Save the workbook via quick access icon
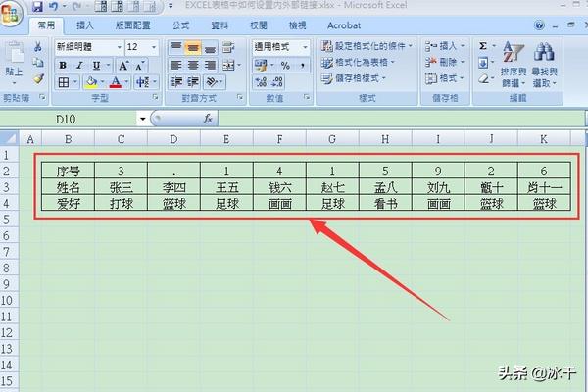The height and width of the screenshot is (392, 588). [x=37, y=7]
